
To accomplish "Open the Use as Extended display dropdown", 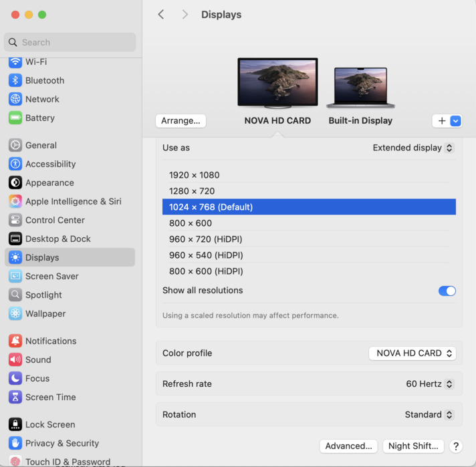I will pos(413,148).
